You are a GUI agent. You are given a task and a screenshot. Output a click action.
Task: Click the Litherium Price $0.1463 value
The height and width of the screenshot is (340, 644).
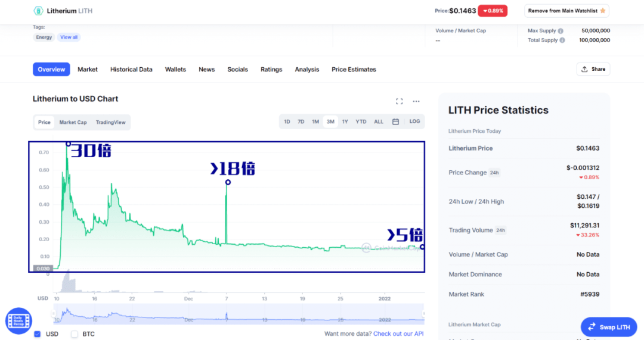coord(587,148)
